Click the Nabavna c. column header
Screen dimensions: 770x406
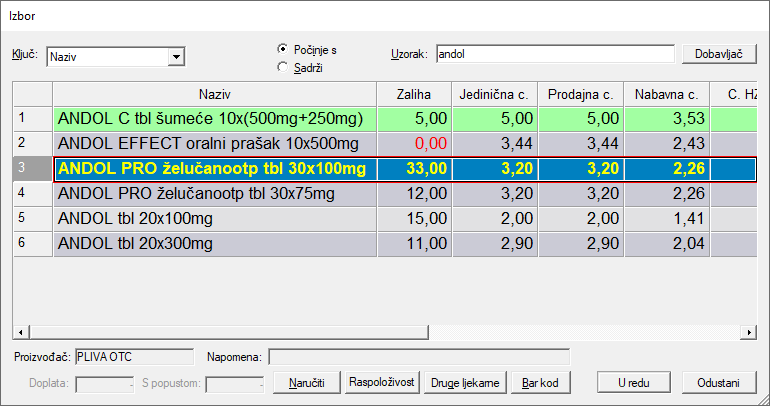point(666,94)
